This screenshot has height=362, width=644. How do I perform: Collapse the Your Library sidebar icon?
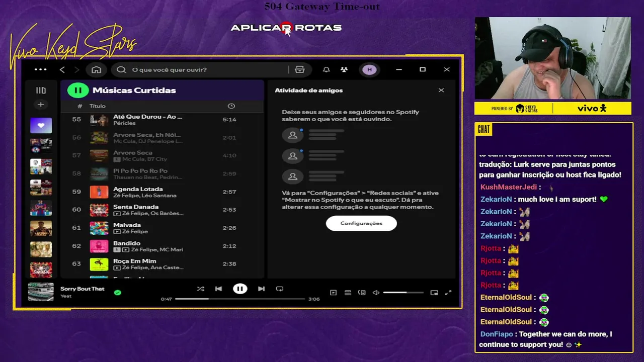click(x=41, y=90)
